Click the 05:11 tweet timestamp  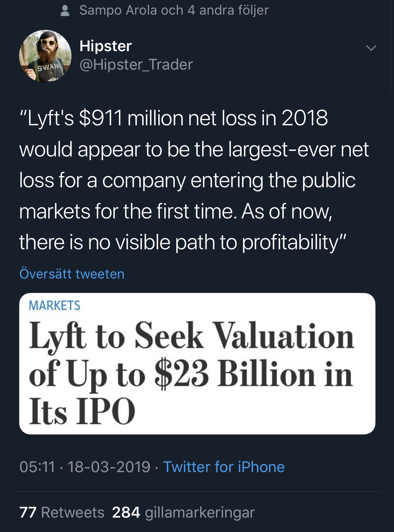pyautogui.click(x=37, y=467)
